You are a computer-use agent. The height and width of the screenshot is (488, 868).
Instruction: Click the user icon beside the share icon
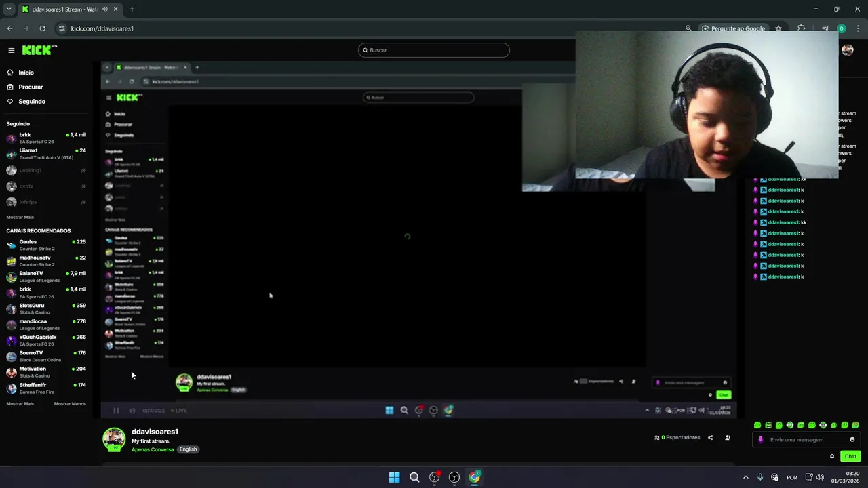728,438
